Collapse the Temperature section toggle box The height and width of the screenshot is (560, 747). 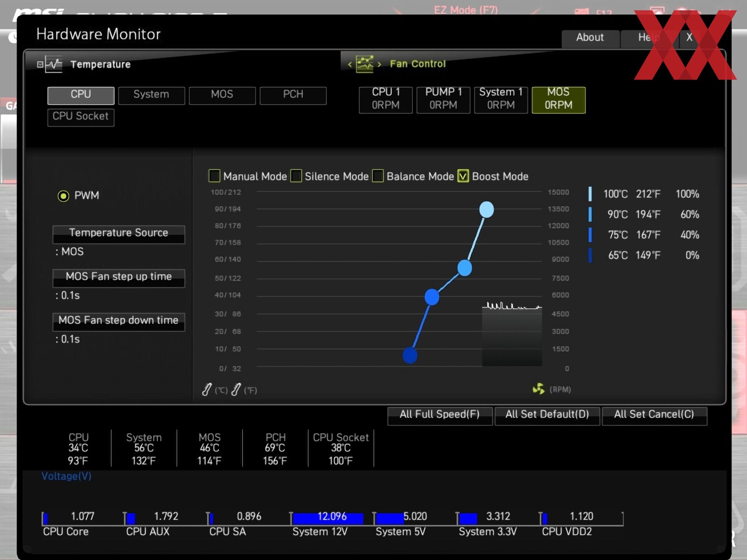click(x=40, y=64)
